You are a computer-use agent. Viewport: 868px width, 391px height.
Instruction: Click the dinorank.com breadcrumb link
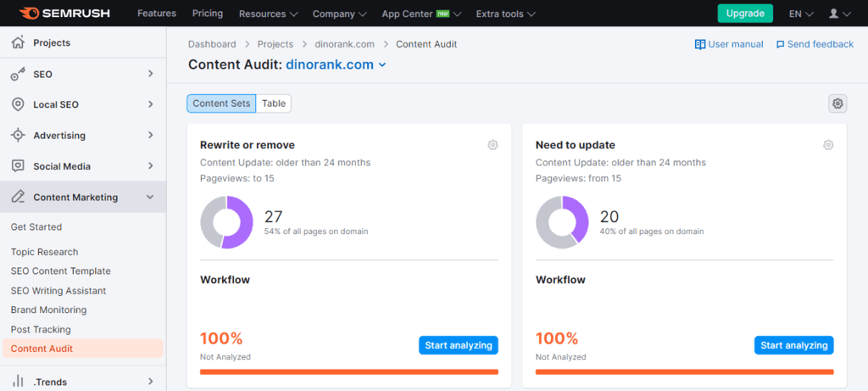[x=344, y=44]
